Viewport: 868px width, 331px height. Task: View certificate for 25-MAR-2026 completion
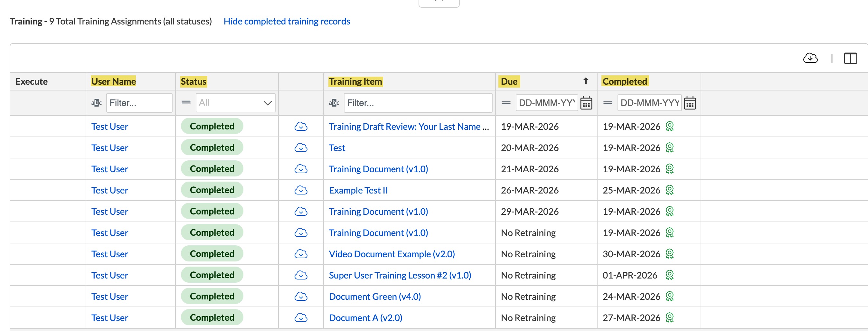(669, 190)
